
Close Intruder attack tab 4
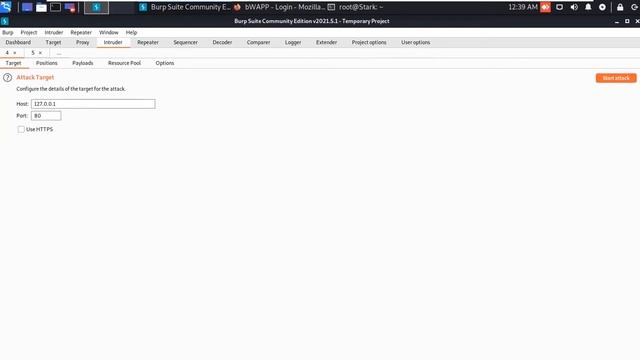pyautogui.click(x=15, y=53)
